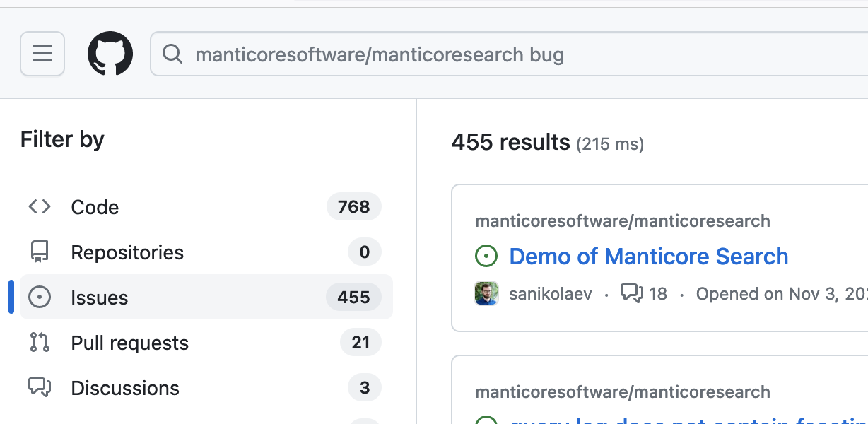Click the comments icon showing 18
Image resolution: width=868 pixels, height=424 pixels.
[x=631, y=293]
